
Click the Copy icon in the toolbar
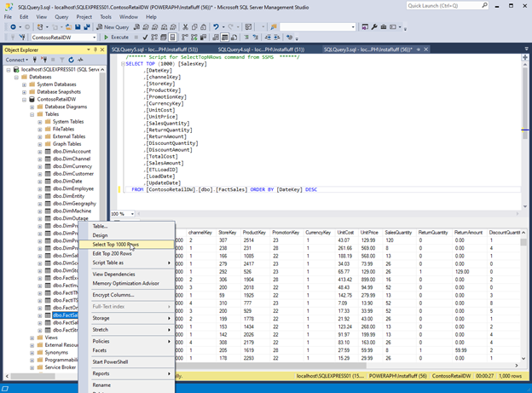pyautogui.click(x=194, y=27)
